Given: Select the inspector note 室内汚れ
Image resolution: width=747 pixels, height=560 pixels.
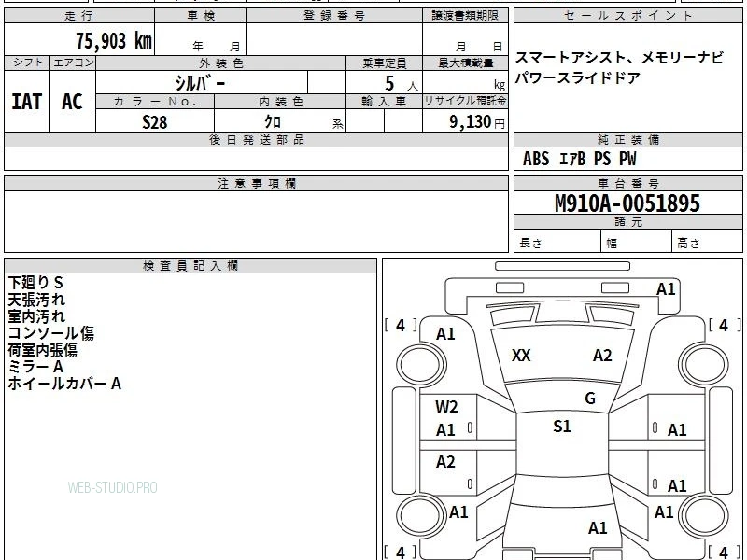Looking at the screenshot, I should click(x=36, y=316).
